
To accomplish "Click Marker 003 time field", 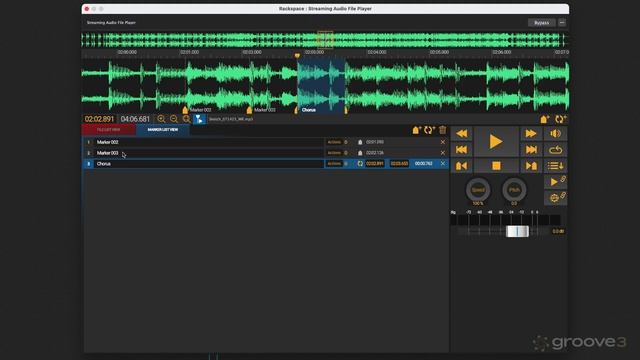I will (x=375, y=153).
